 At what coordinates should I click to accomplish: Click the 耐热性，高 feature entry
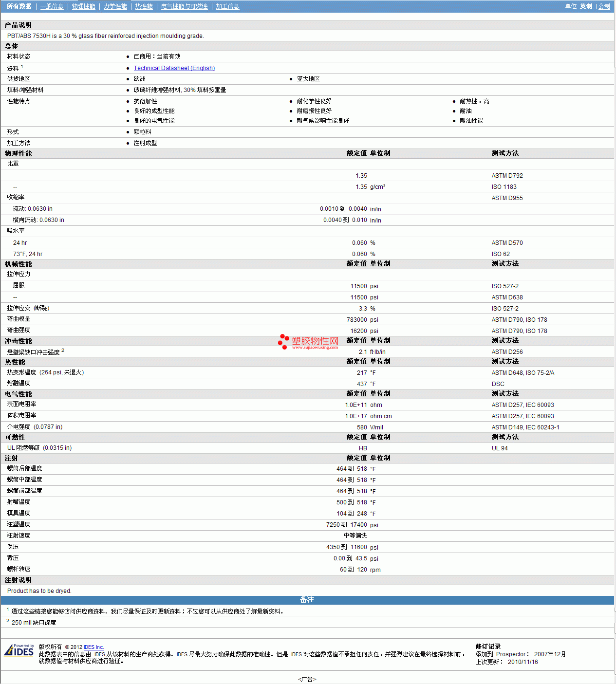pyautogui.click(x=474, y=101)
